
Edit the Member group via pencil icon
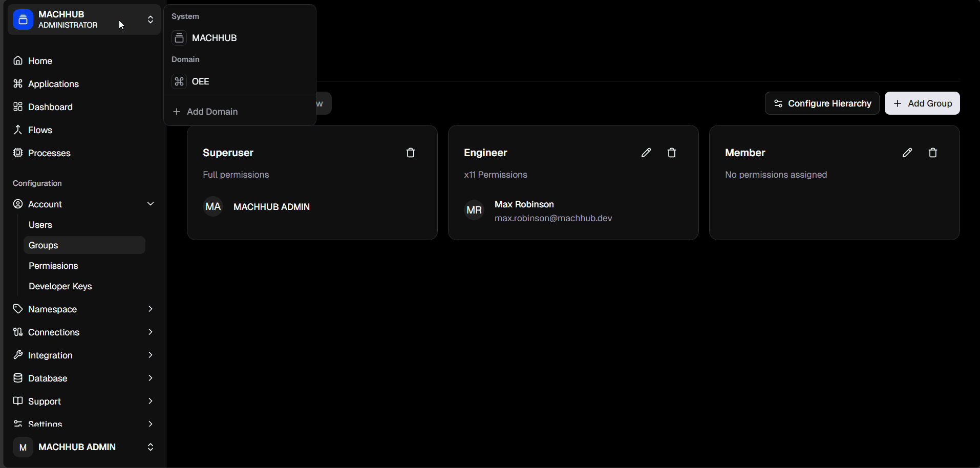907,153
